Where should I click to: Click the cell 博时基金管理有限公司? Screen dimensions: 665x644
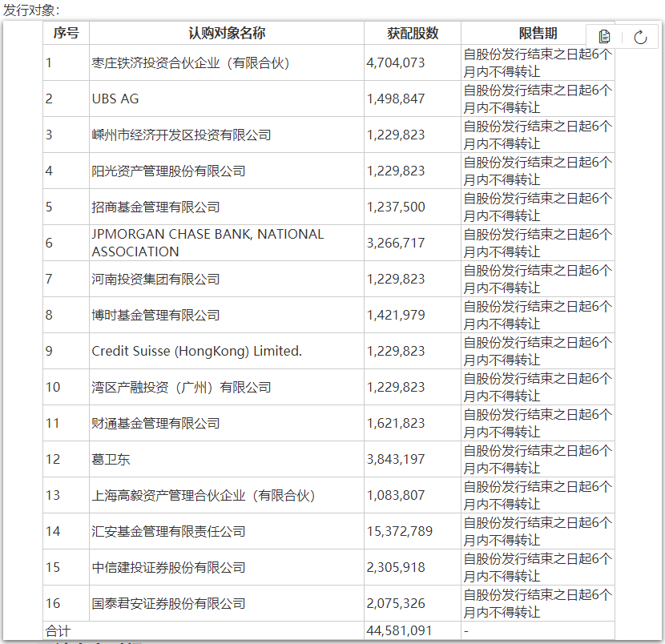point(227,315)
